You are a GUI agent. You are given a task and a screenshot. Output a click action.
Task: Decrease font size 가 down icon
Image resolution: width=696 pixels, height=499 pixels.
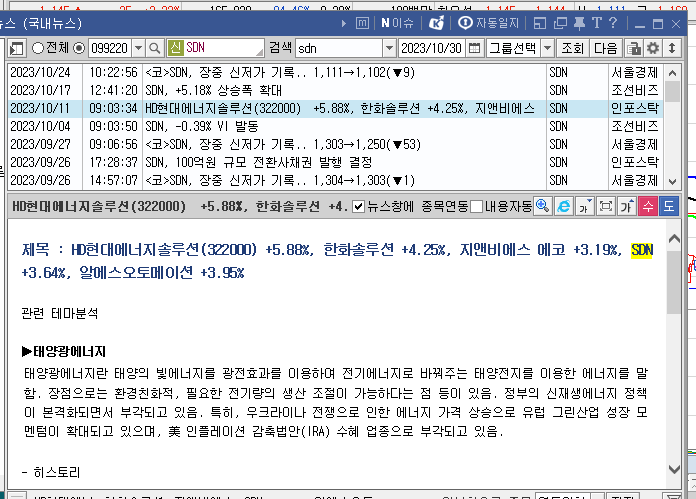pyautogui.click(x=584, y=206)
